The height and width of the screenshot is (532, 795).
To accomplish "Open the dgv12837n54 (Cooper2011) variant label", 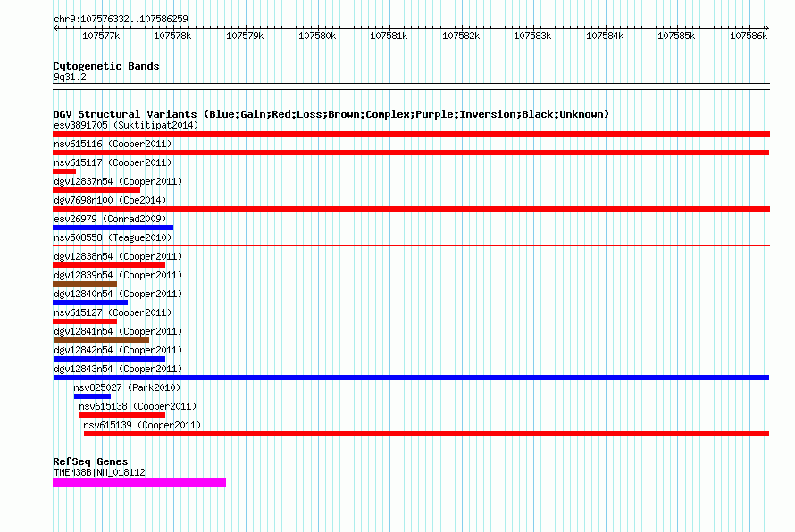I will (118, 181).
